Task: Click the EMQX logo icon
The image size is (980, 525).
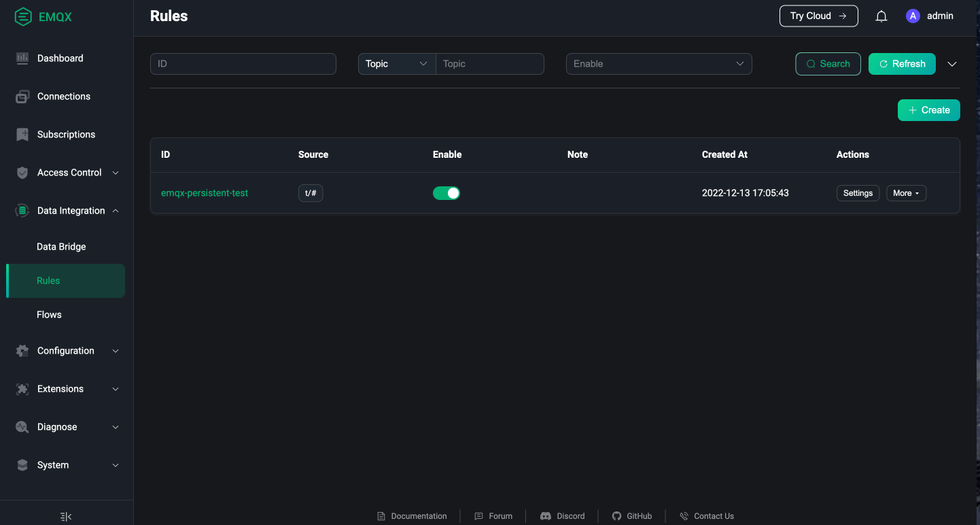Action: click(x=23, y=16)
